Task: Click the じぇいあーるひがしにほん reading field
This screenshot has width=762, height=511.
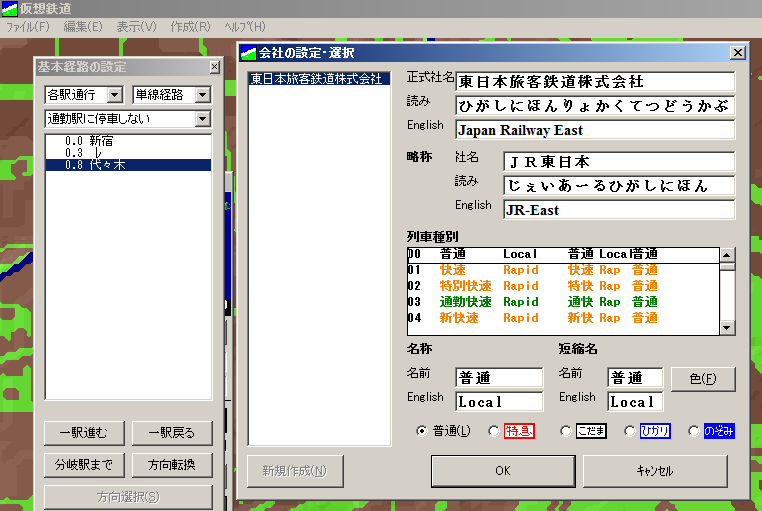Action: (x=619, y=186)
